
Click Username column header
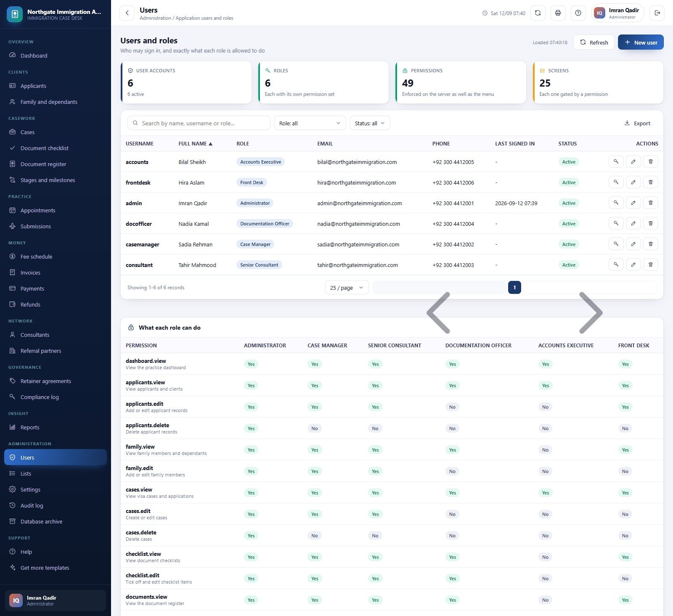point(140,144)
